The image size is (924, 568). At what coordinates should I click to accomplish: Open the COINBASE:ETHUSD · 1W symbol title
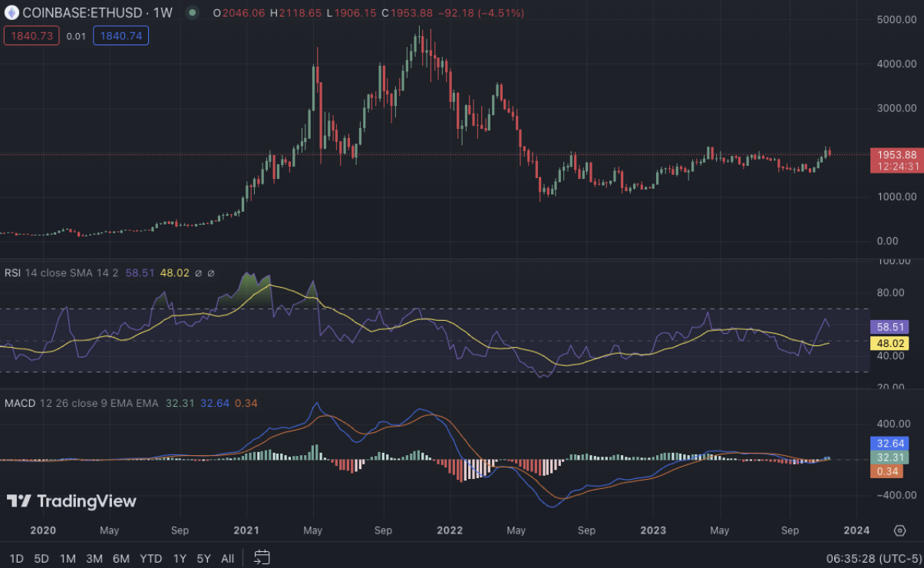[x=97, y=13]
